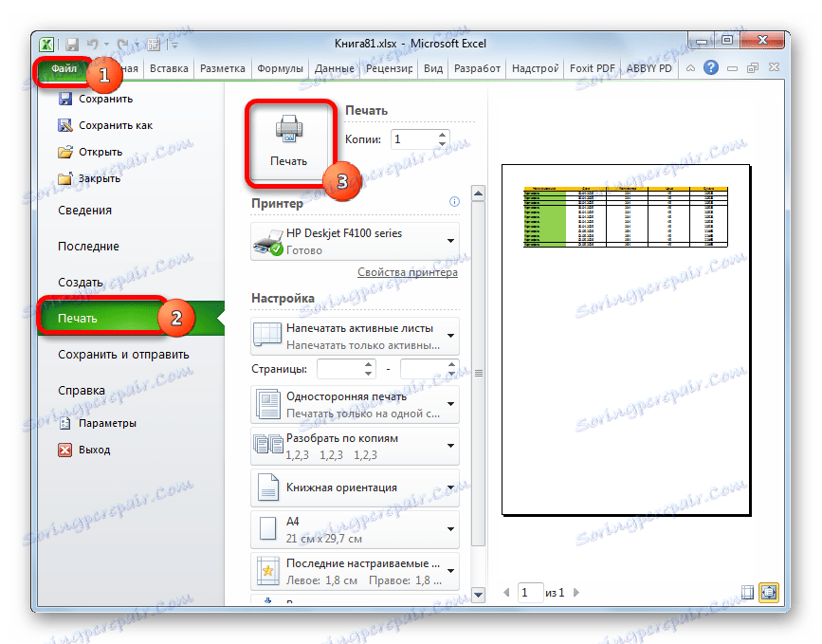Click the settings vertical scrollbar thumb

pos(478,374)
